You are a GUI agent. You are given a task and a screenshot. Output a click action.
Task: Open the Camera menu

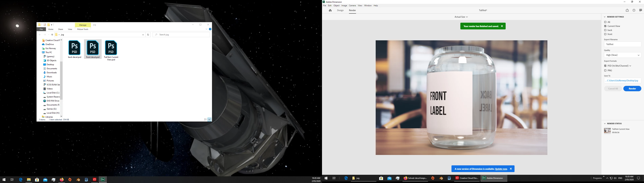click(352, 6)
